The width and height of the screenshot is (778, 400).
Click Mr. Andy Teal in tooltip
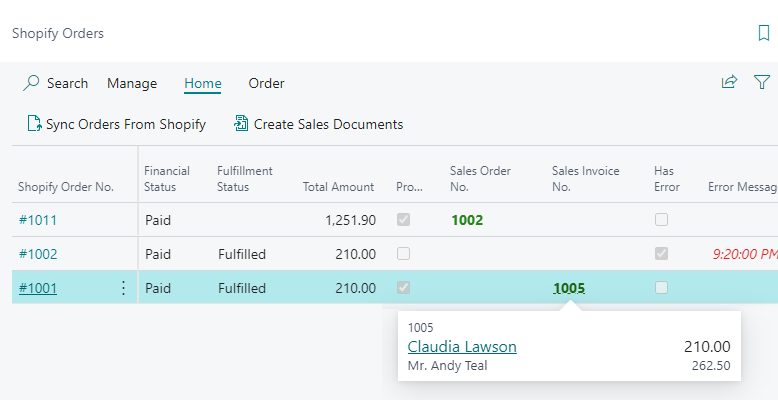click(x=448, y=366)
